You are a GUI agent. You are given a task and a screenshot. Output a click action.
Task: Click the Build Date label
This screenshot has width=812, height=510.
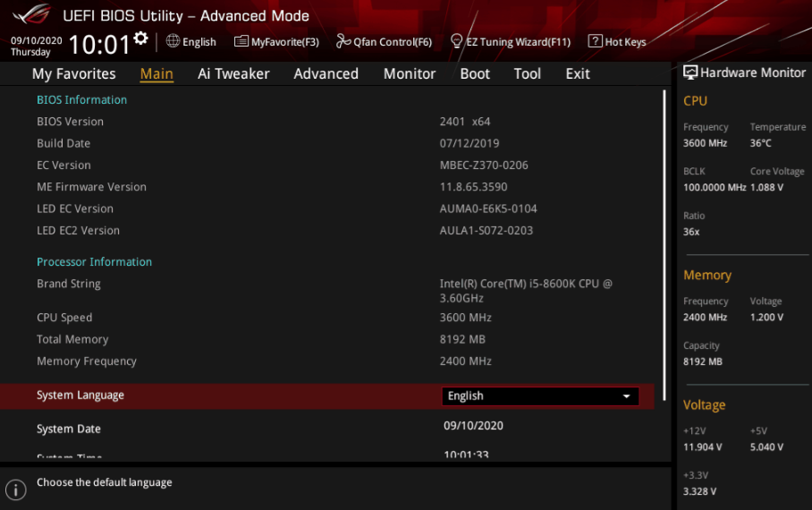pyautogui.click(x=63, y=143)
